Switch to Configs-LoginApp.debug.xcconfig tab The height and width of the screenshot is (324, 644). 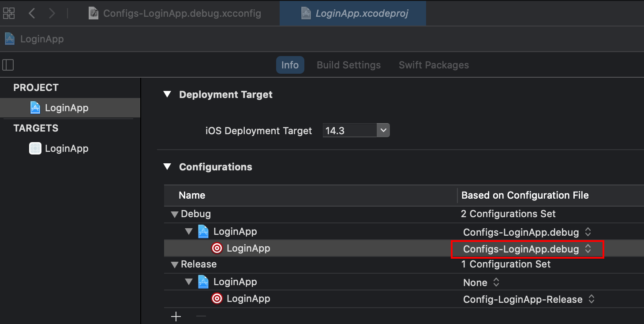(175, 13)
